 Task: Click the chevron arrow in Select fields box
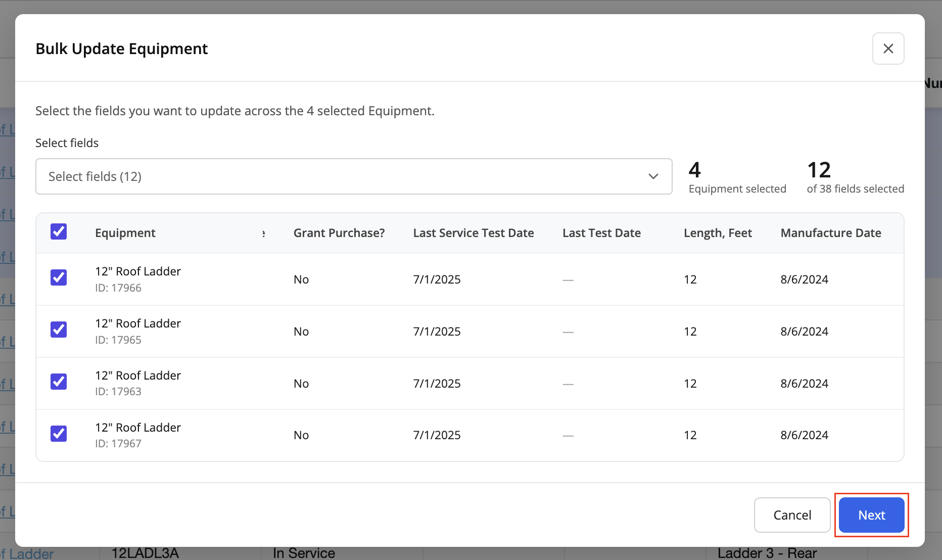[653, 176]
